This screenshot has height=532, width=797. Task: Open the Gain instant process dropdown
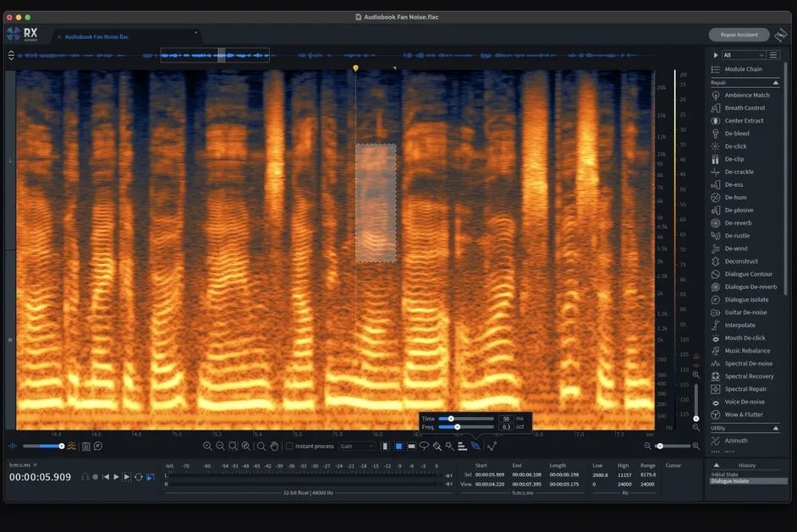click(357, 446)
